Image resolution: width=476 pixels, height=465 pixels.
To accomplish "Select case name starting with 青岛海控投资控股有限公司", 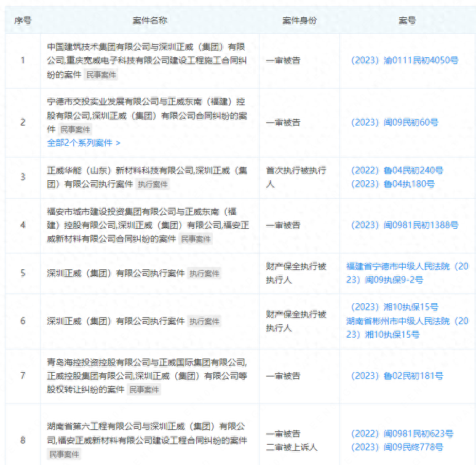I will 147,376.
